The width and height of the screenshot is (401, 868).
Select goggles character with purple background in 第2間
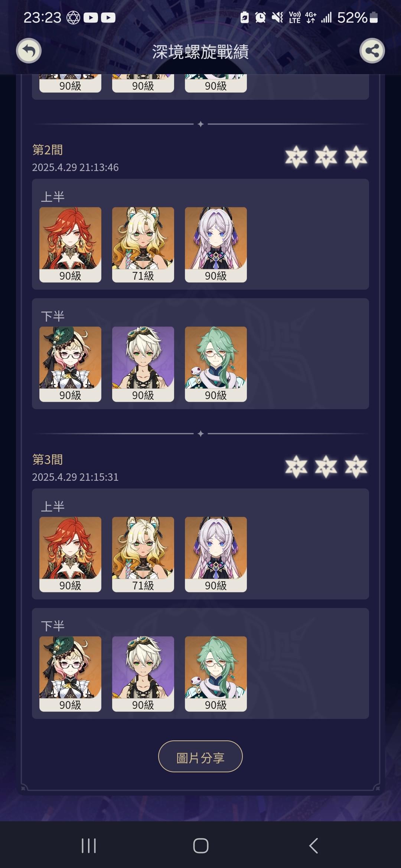tap(143, 364)
